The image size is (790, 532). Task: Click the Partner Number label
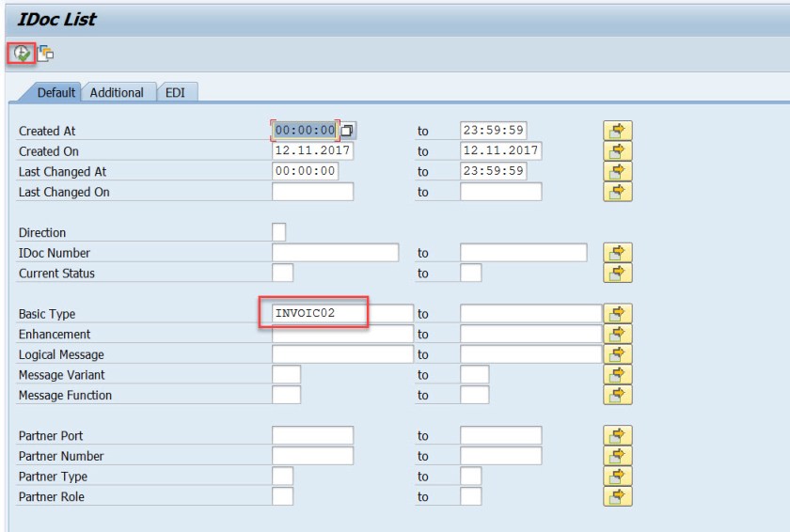point(61,456)
